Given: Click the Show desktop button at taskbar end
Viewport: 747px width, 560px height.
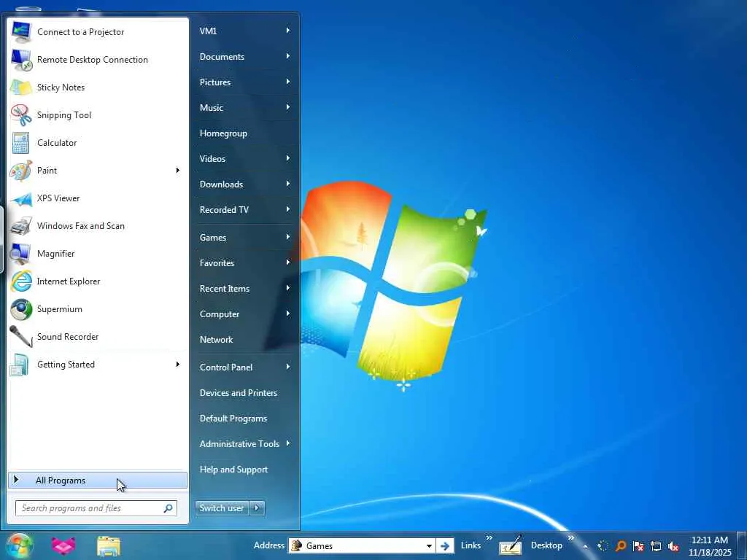Looking at the screenshot, I should [x=742, y=546].
